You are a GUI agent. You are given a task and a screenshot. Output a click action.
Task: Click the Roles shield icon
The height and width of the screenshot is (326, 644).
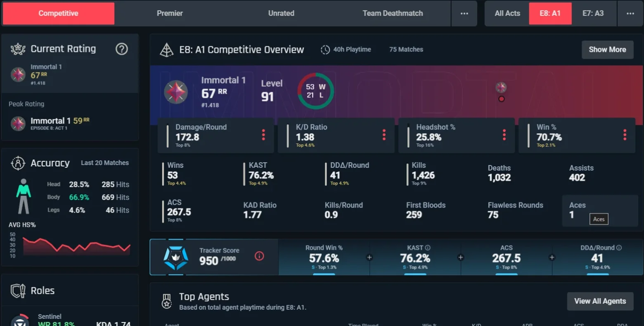point(18,291)
